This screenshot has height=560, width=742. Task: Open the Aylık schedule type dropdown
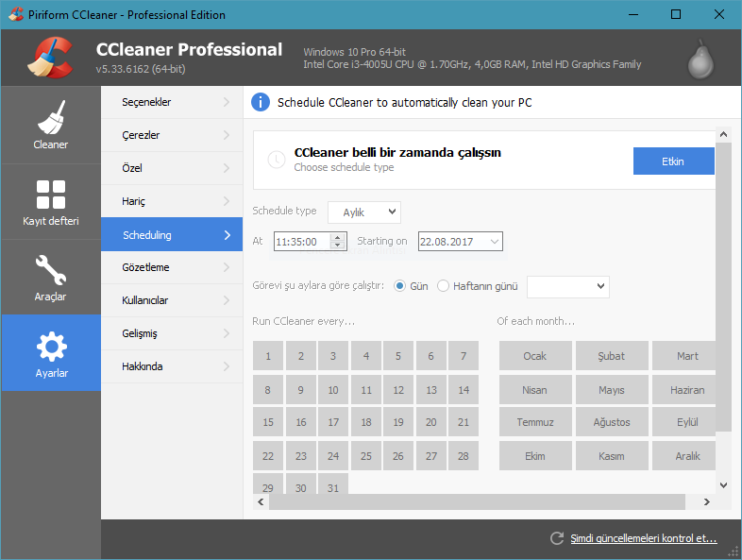click(x=364, y=212)
